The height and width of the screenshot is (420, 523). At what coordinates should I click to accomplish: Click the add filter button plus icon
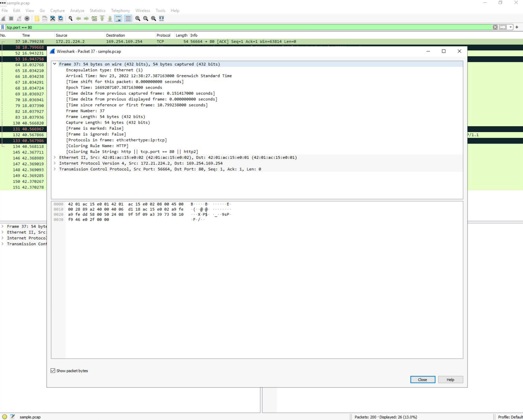(x=517, y=27)
